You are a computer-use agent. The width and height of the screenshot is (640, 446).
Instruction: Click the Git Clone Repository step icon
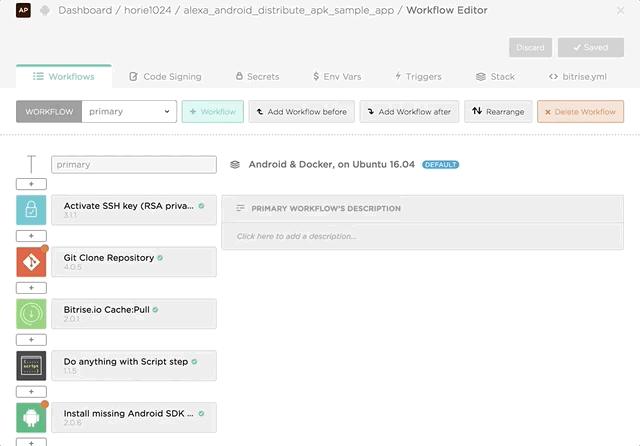coord(31,262)
